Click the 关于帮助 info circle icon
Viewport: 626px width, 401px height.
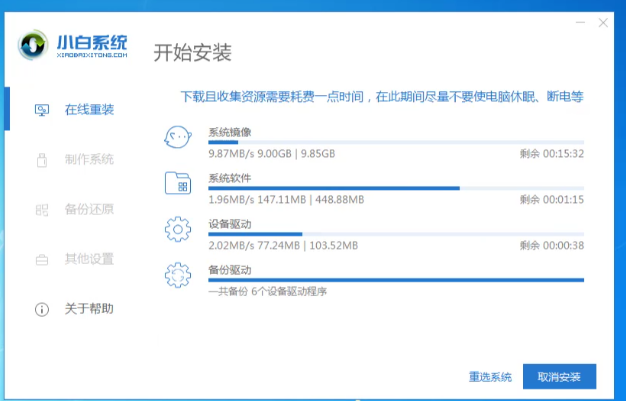click(x=42, y=309)
